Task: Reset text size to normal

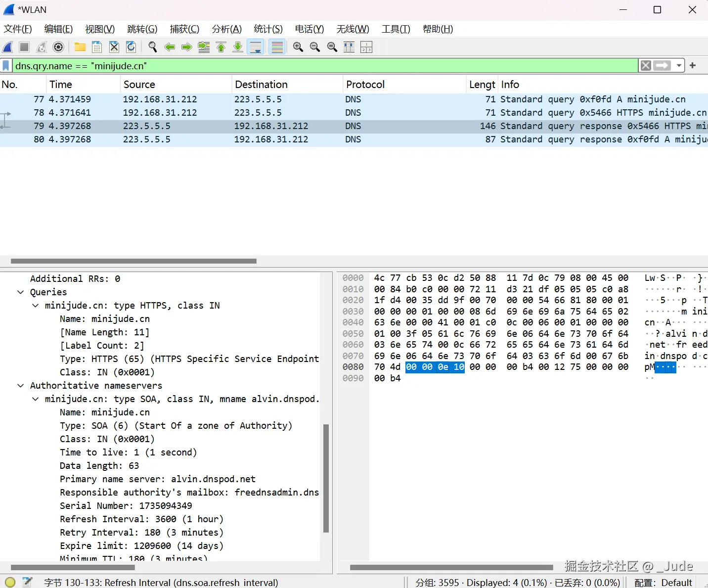Action: [x=332, y=47]
